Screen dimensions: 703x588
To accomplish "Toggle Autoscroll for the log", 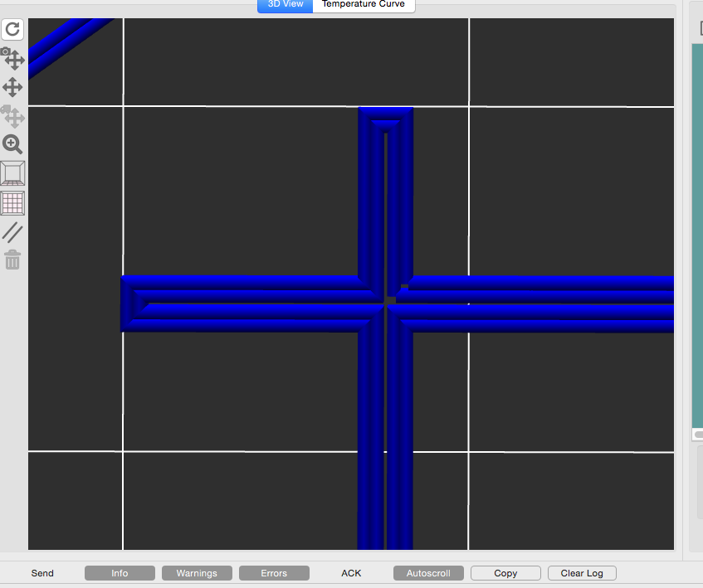I will [x=428, y=573].
